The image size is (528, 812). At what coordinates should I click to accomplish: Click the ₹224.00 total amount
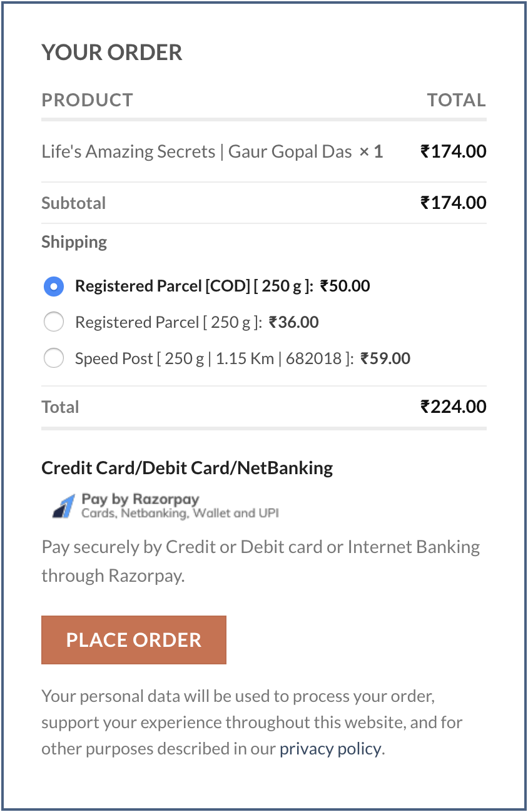tap(454, 407)
